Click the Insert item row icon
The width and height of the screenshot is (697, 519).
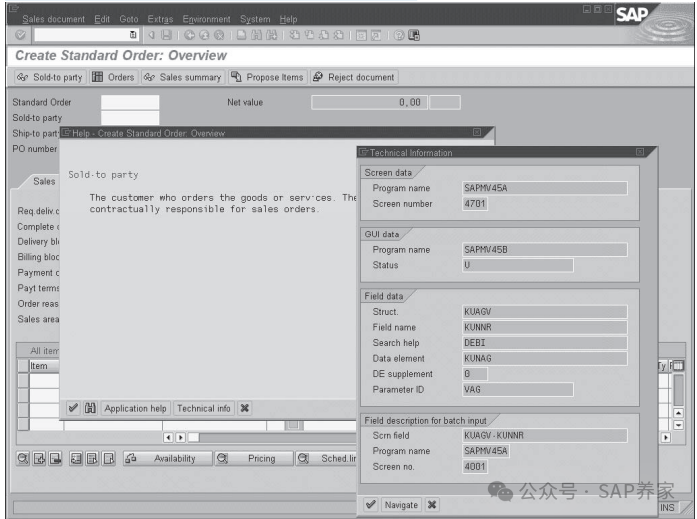pyautogui.click(x=39, y=458)
